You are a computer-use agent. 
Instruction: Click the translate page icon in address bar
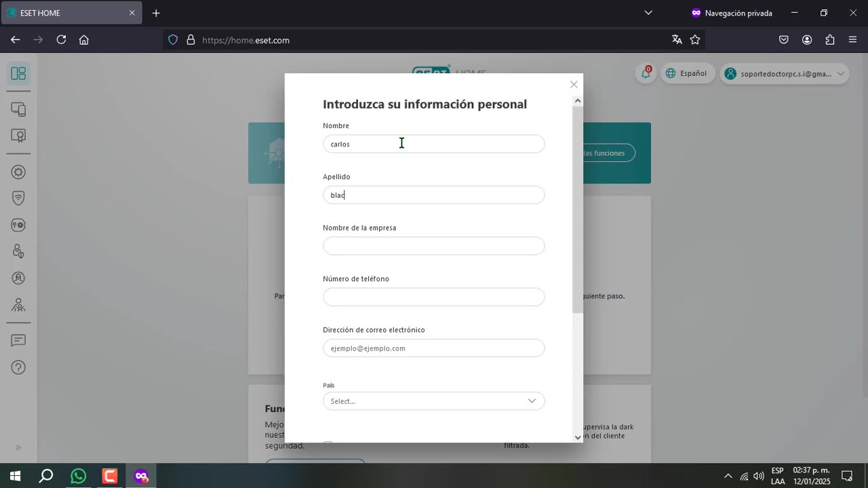click(x=677, y=40)
